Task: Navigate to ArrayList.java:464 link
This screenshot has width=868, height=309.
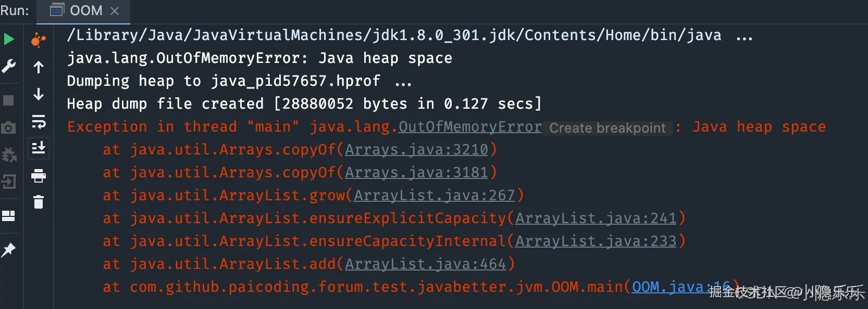Action: click(426, 264)
